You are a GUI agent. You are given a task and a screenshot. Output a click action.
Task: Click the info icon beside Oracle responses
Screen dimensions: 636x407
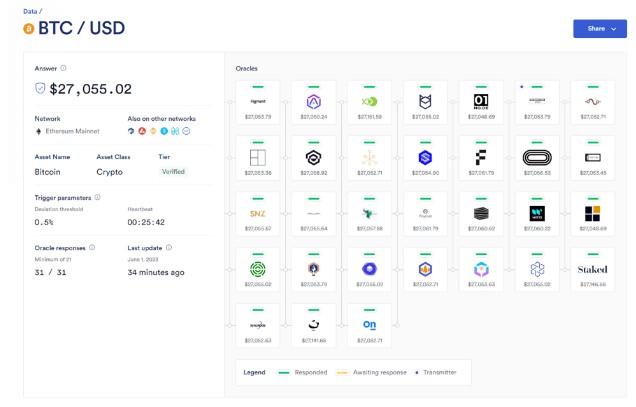coord(93,247)
